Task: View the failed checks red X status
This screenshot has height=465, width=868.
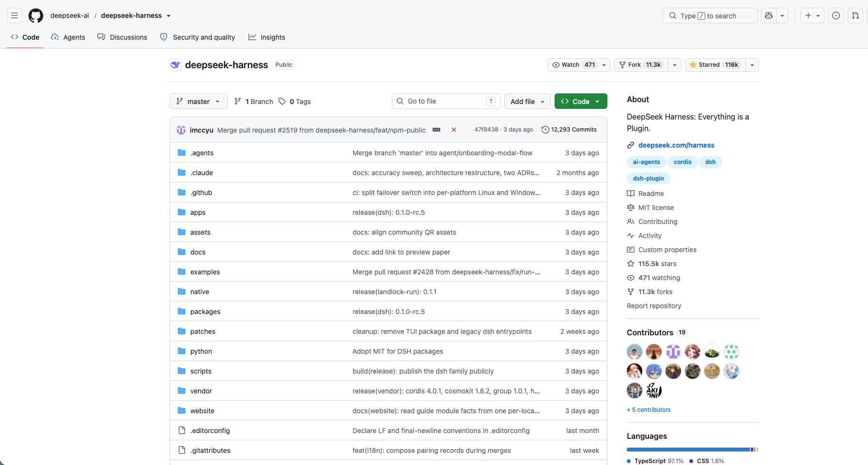Action: point(454,130)
